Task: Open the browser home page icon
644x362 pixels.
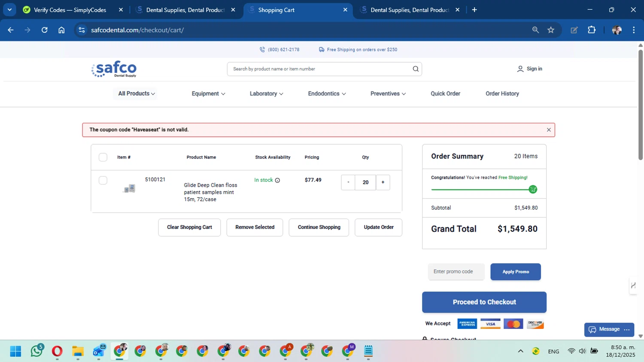Action: [x=61, y=30]
